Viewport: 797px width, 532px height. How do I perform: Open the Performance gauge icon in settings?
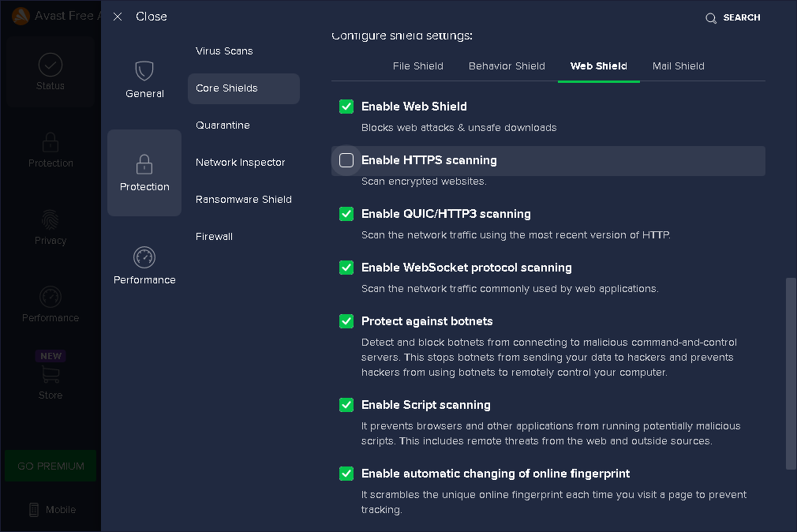[x=144, y=257]
